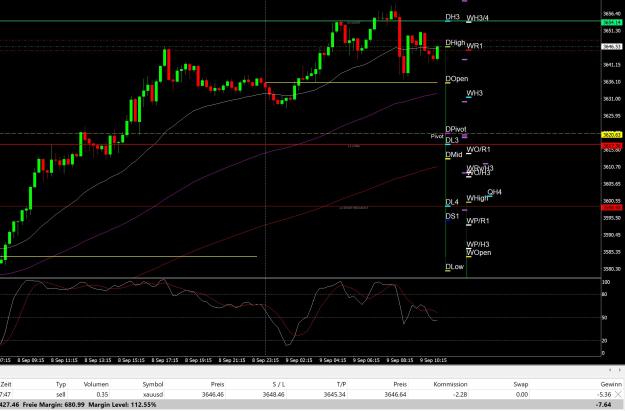Screen dimensions: 625x411
Task: Select the DL3 level label
Action: click(x=452, y=140)
